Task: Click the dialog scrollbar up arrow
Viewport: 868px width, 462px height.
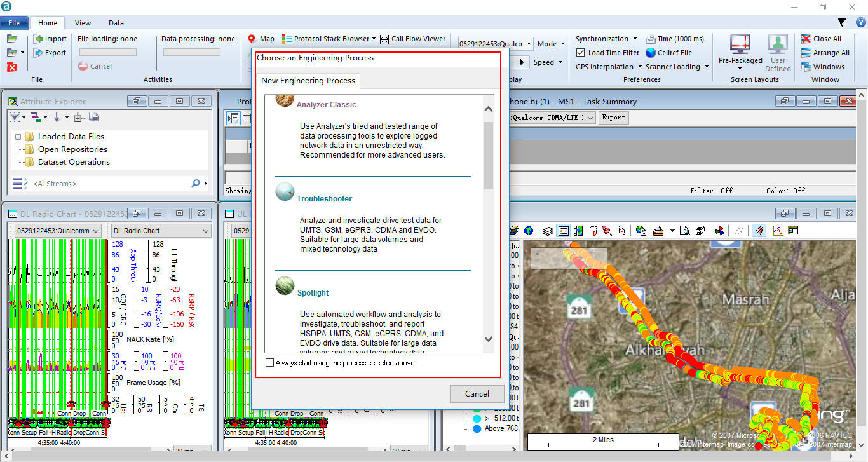Action: 489,109
